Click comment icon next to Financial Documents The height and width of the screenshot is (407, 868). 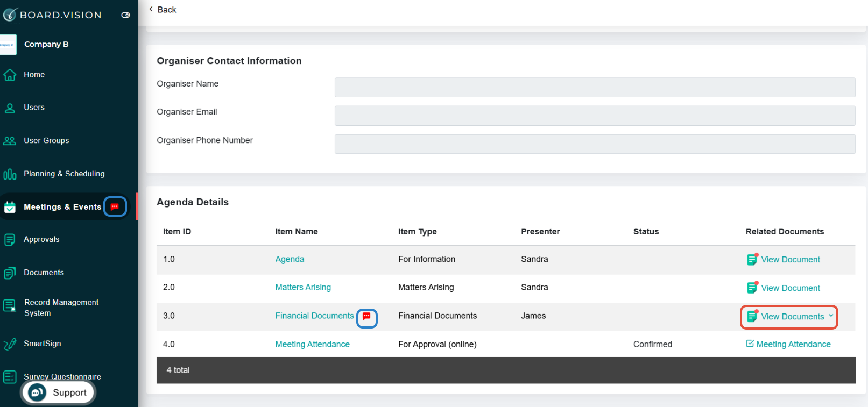tap(366, 316)
